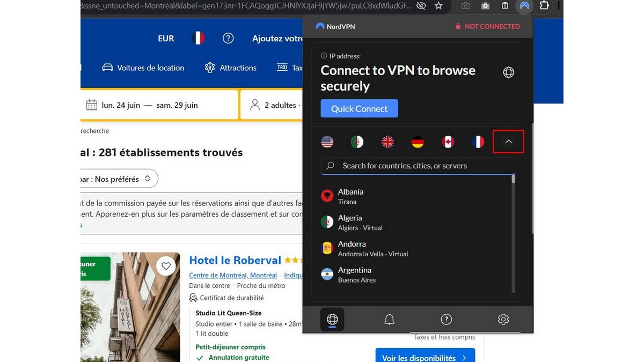644x362 pixels.
Task: Click the Certificat de durabilité label
Action: point(232,298)
